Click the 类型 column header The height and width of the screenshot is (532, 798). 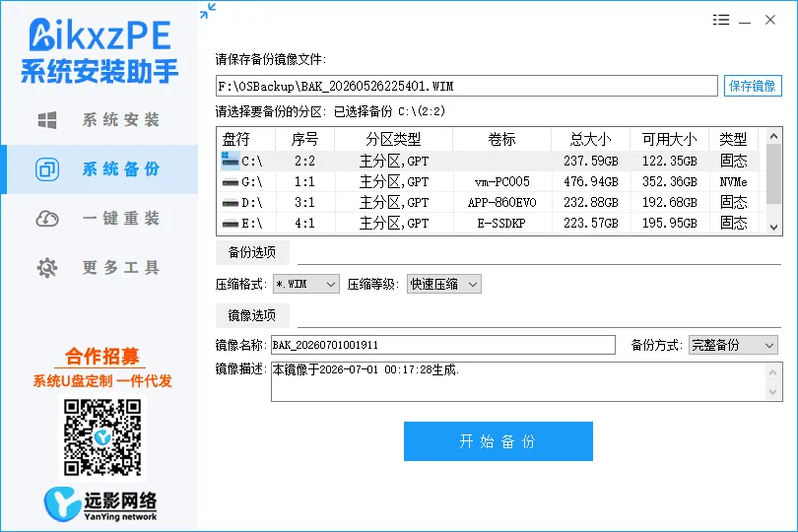pyautogui.click(x=733, y=139)
